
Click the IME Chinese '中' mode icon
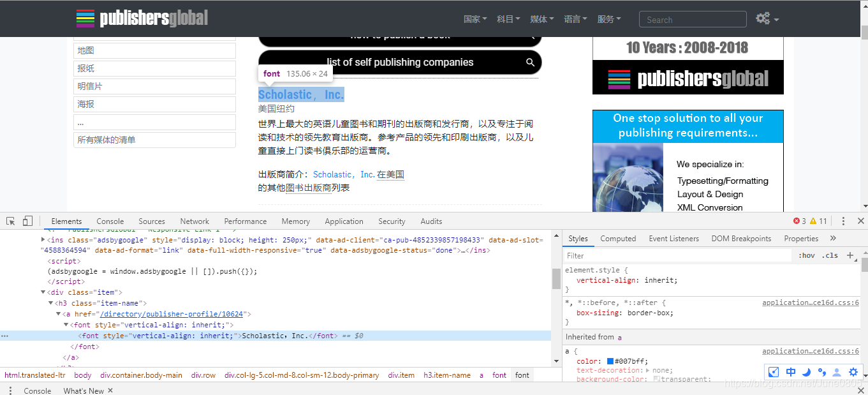pos(791,372)
